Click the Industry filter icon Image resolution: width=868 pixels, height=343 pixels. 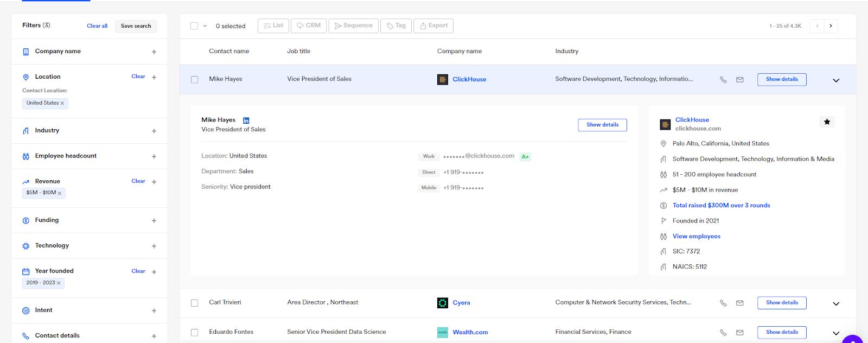pyautogui.click(x=25, y=131)
